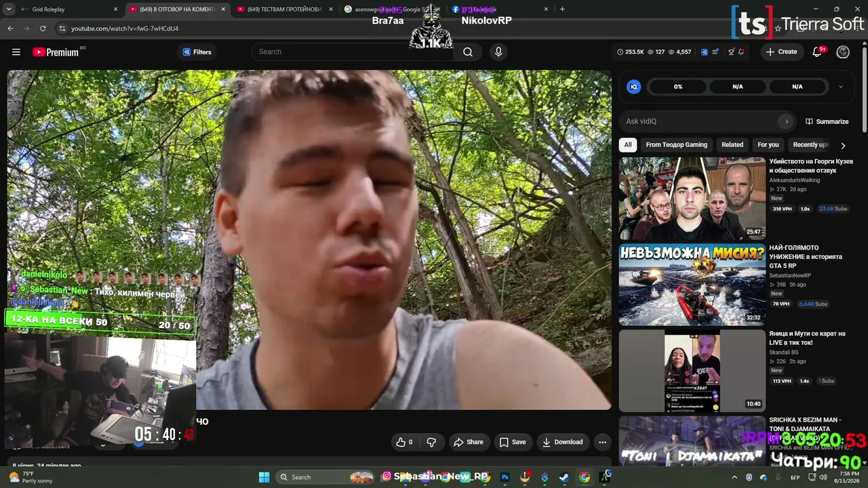Viewport: 868px width, 488px height.
Task: Open Steam from the taskbar
Action: click(564, 477)
